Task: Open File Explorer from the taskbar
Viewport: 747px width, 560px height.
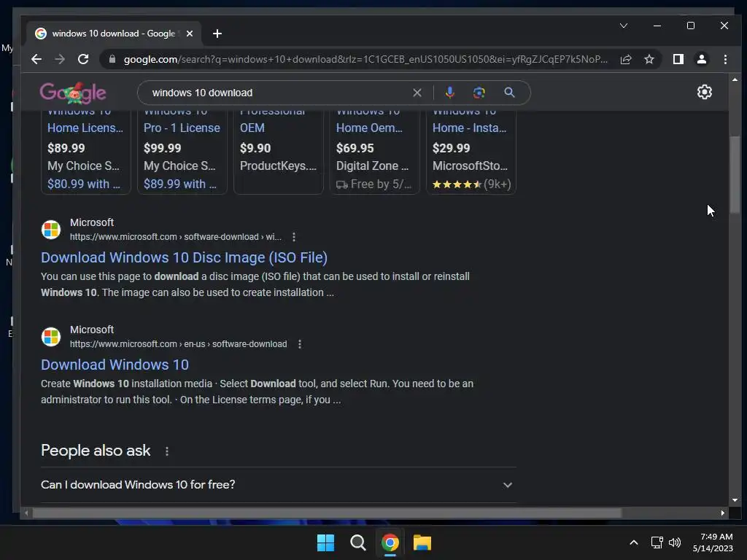Action: (422, 542)
